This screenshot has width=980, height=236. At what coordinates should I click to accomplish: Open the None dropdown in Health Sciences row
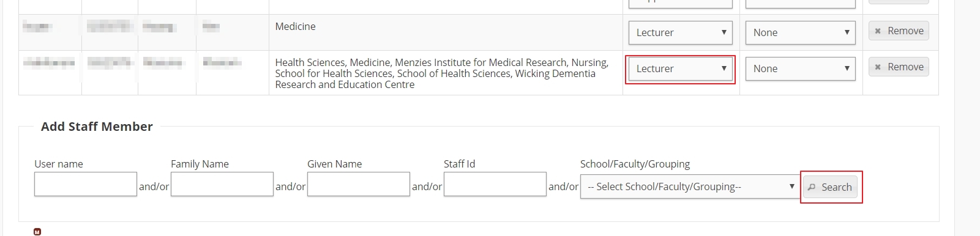tap(800, 68)
